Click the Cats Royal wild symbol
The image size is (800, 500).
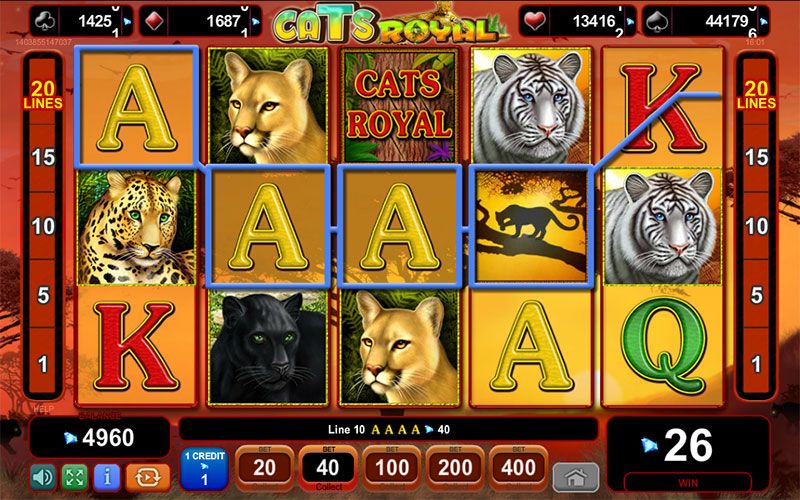point(399,106)
